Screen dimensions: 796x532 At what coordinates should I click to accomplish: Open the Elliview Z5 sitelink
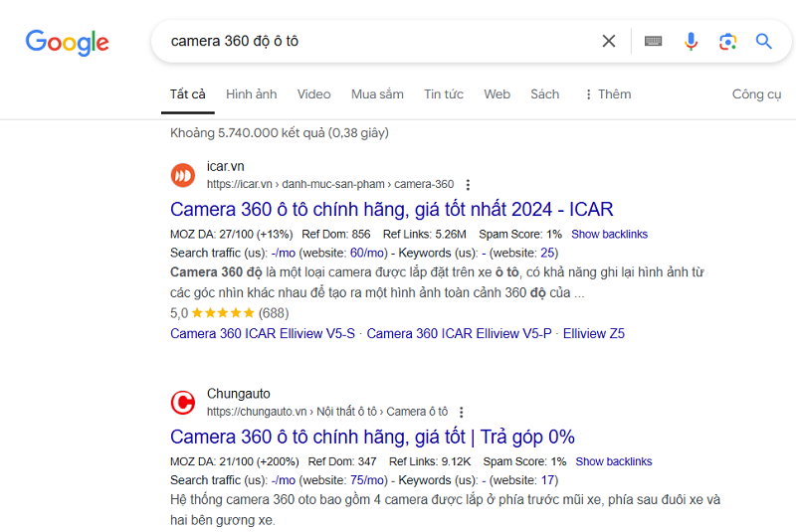coord(593,334)
